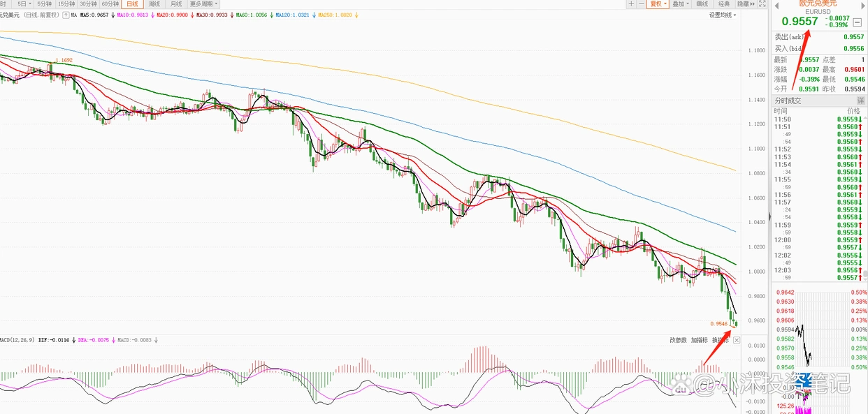Screen dimensions: 868x414
Task: Click 改参数 to edit MACD parameters
Action: pyautogui.click(x=678, y=340)
